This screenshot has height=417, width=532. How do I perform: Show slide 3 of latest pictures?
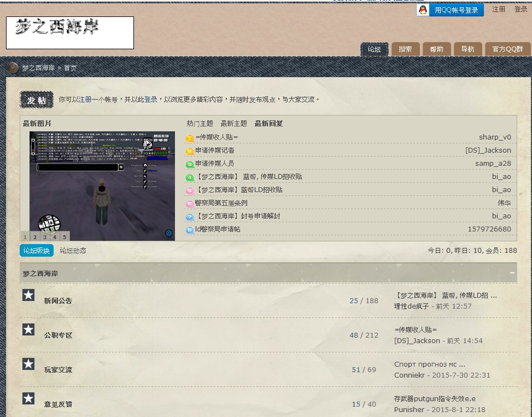click(x=45, y=237)
